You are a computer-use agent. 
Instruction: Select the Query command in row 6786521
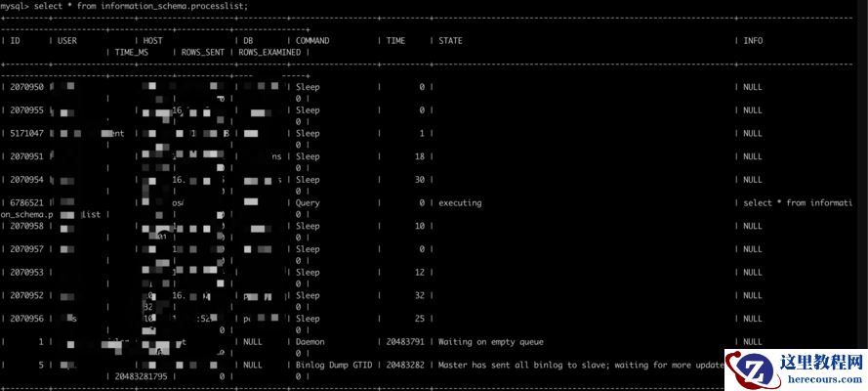308,202
